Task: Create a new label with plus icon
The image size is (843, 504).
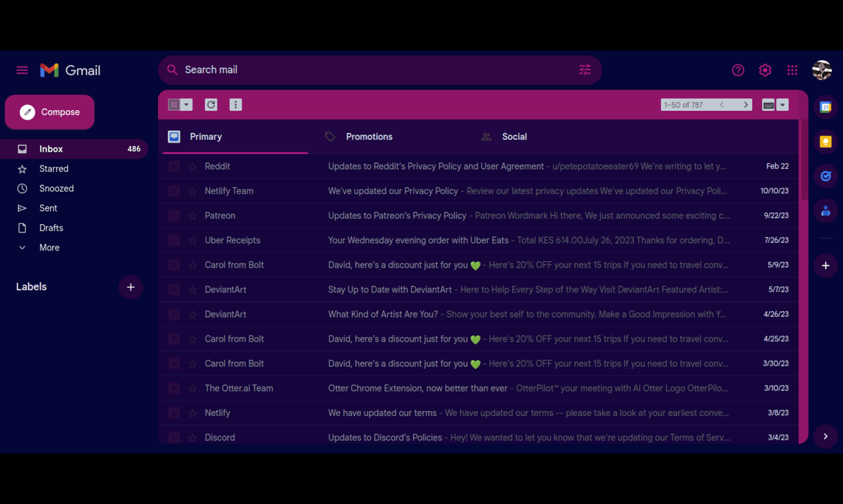Action: pyautogui.click(x=131, y=287)
